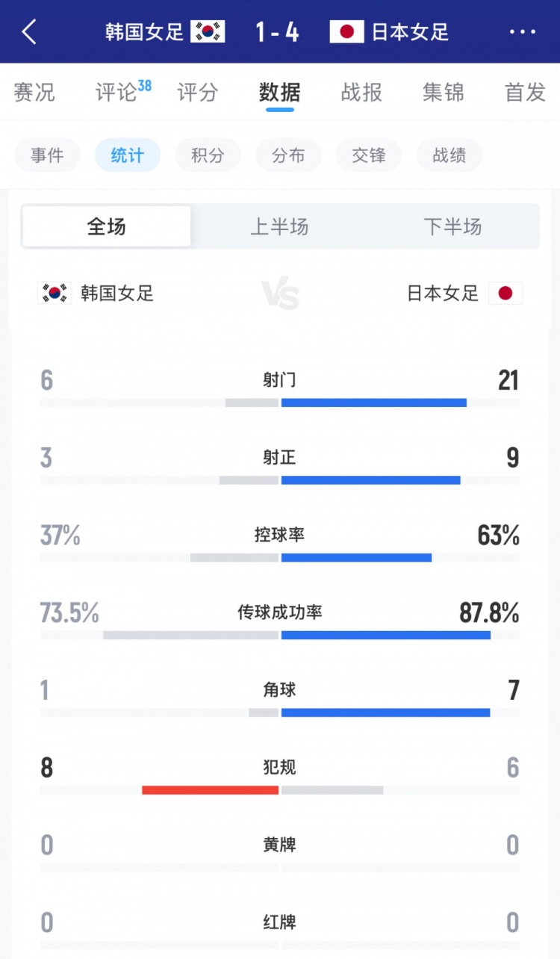Select the 事件 filter chip
Viewport: 560px width, 959px height.
(47, 155)
